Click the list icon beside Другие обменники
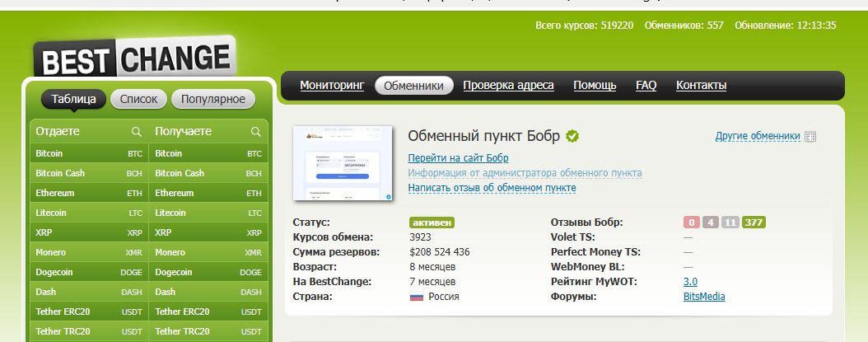The height and width of the screenshot is (342, 868). (810, 137)
